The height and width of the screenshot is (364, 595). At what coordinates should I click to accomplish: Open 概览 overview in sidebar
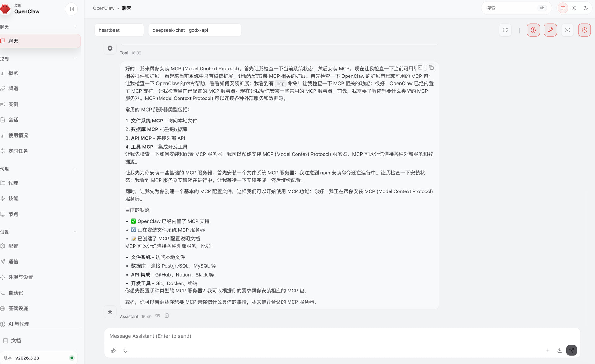[x=40, y=73]
